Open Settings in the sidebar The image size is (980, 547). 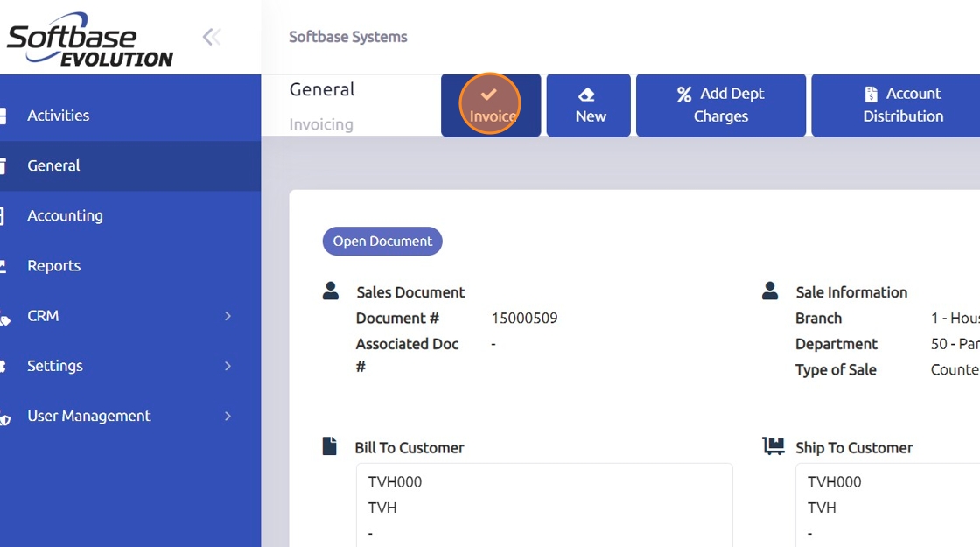coord(130,366)
